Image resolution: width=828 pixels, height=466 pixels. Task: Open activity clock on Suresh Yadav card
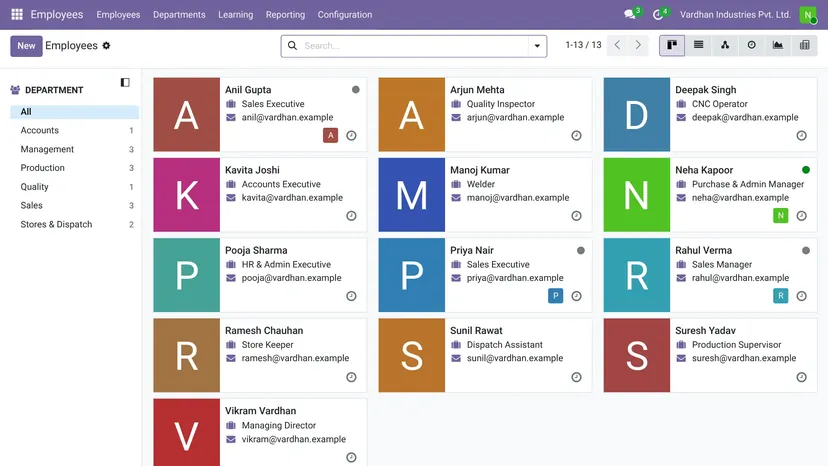801,377
